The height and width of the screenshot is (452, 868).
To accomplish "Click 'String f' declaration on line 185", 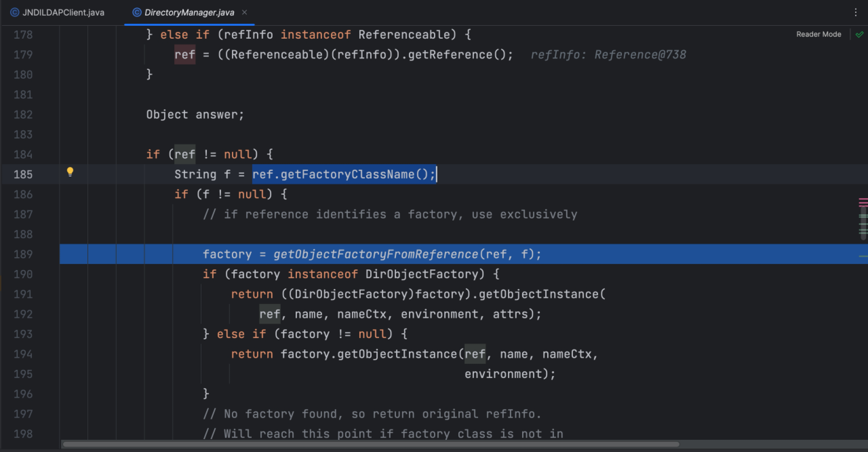I will (x=202, y=174).
